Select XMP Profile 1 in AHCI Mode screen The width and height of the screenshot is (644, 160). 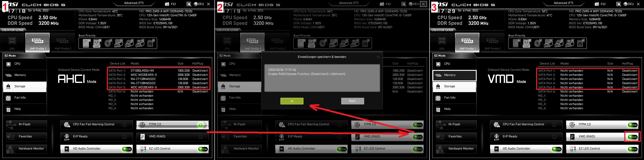click(x=37, y=42)
